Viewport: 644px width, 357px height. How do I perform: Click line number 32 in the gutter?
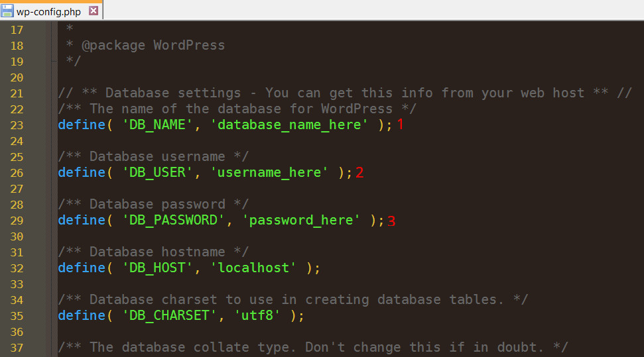(x=17, y=268)
